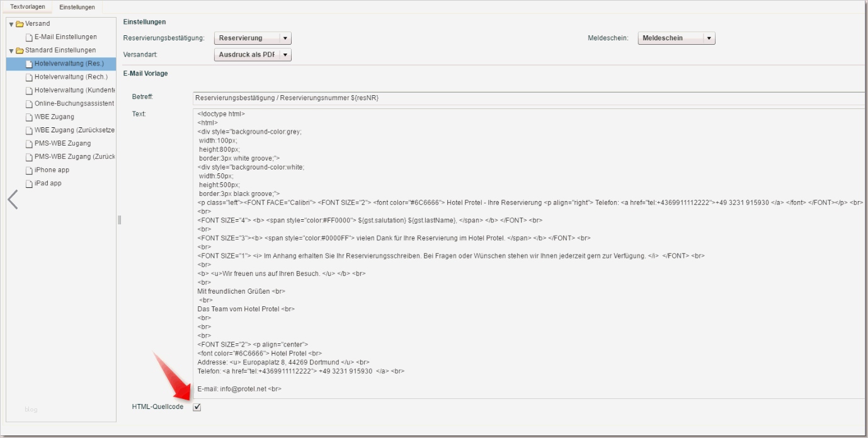Viewport: 868px width, 438px height.
Task: Click the Standard Einstellungen folder icon
Action: (19, 50)
